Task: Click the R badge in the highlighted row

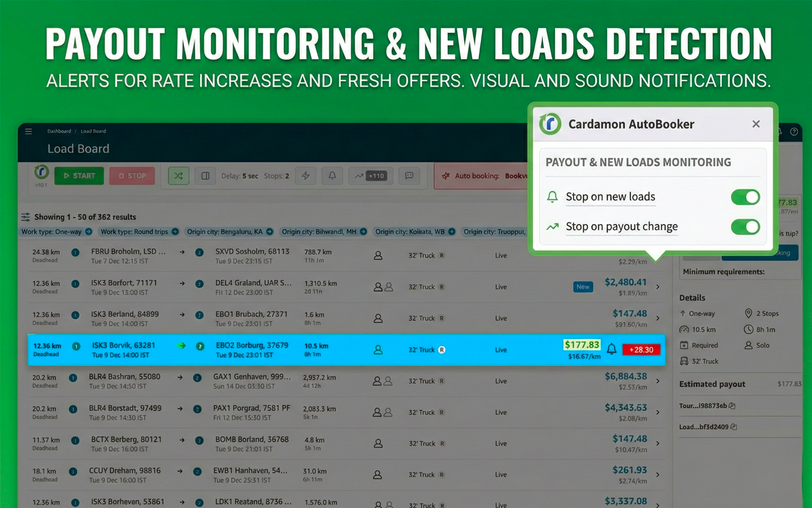Action: (x=442, y=349)
